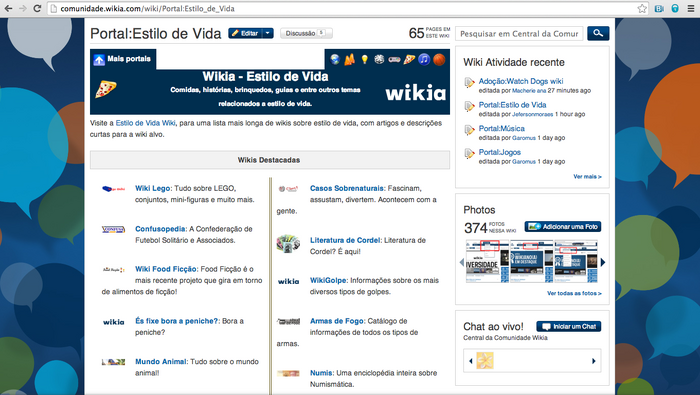The width and height of the screenshot is (700, 395).
Task: Open Portal:Música activity link
Action: (501, 129)
